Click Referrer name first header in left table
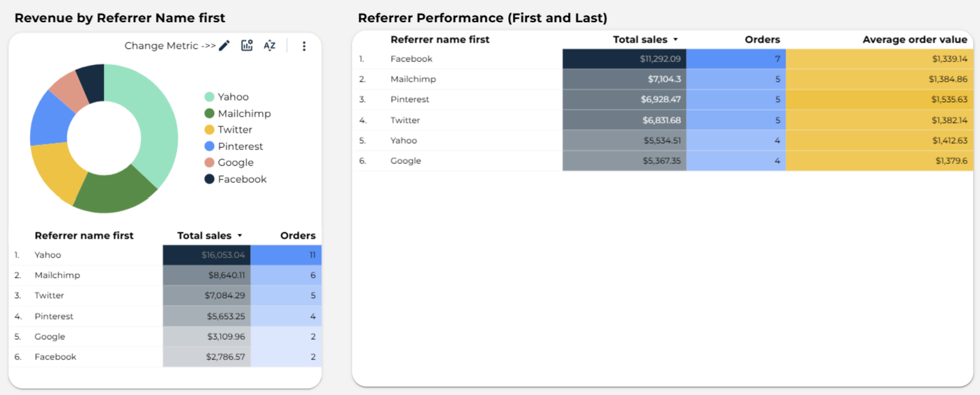Viewport: 980px width, 395px height. point(84,236)
